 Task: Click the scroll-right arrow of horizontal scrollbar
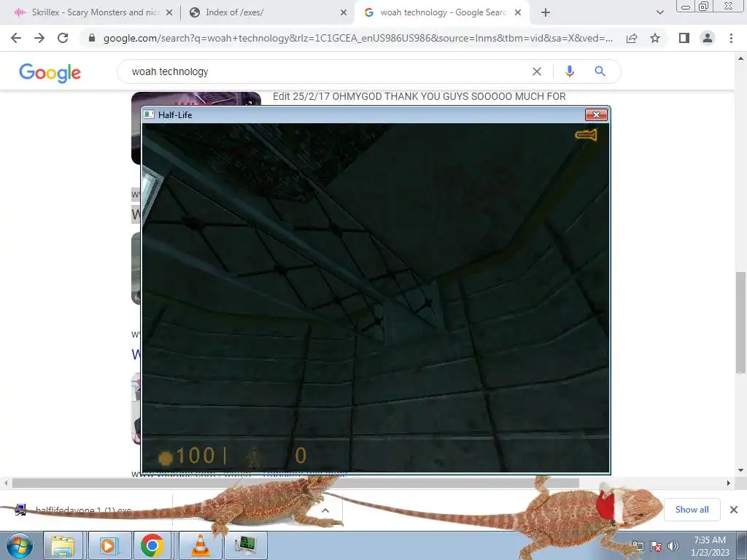(x=729, y=483)
